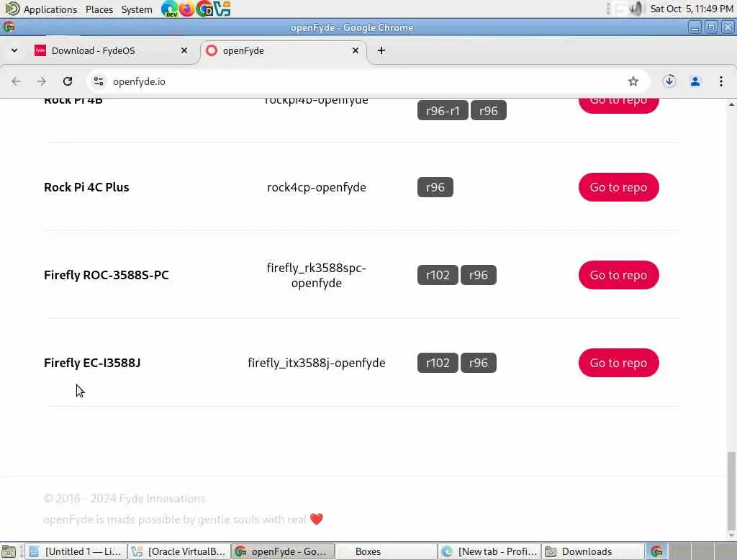This screenshot has height=560, width=737.
Task: Click r96 tag for Firefly ROC-3588S-PC
Action: [479, 275]
